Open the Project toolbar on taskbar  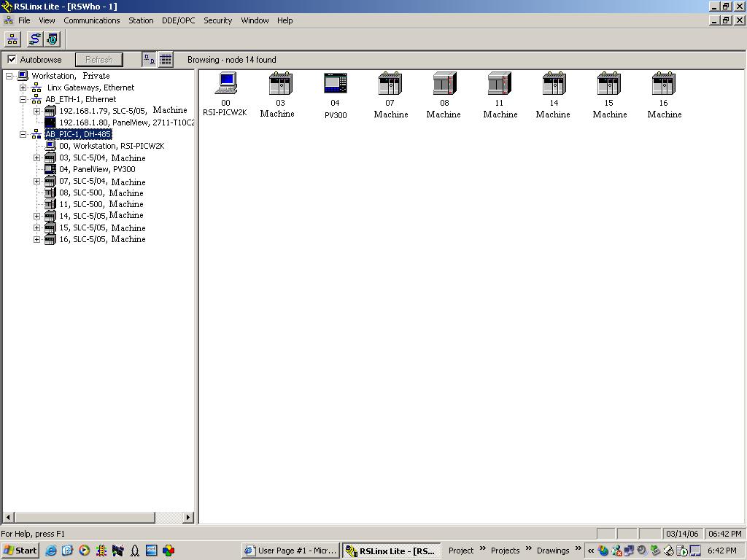click(461, 551)
